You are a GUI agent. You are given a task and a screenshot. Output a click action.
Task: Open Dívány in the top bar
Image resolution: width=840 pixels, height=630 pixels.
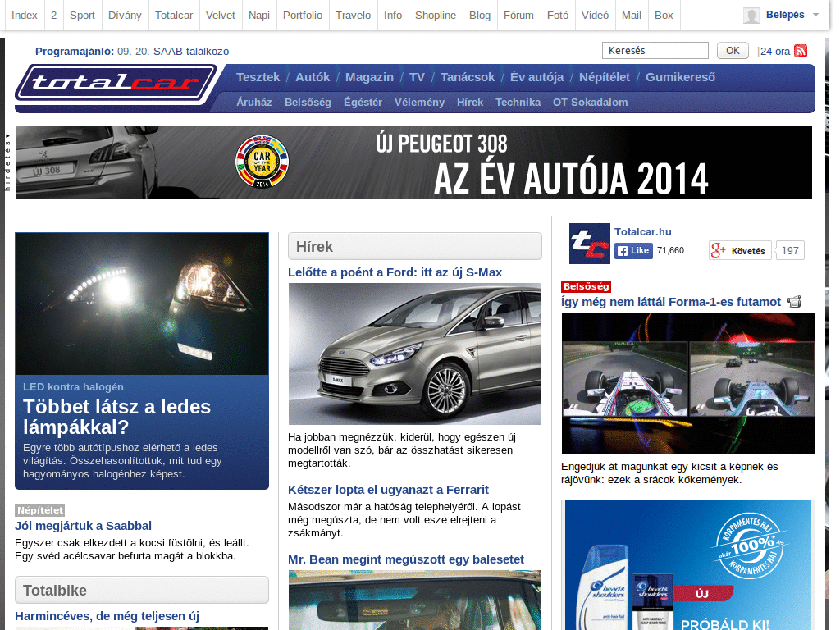coord(125,15)
